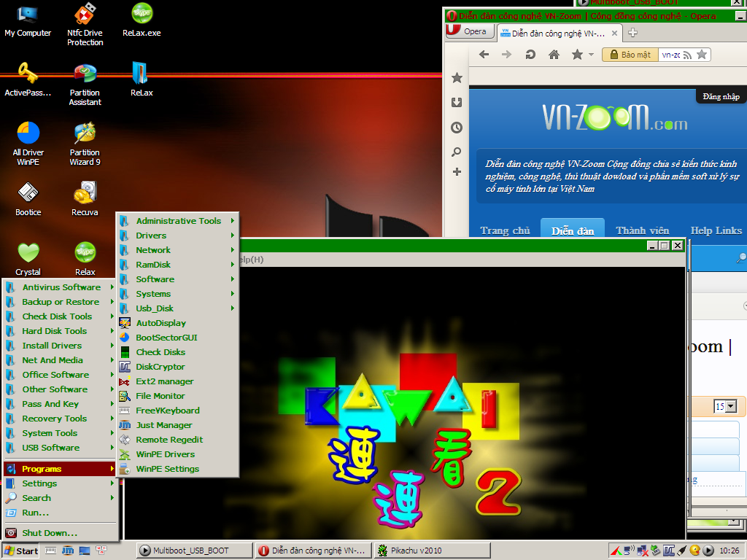Open File Monitor menu entry

(178, 396)
